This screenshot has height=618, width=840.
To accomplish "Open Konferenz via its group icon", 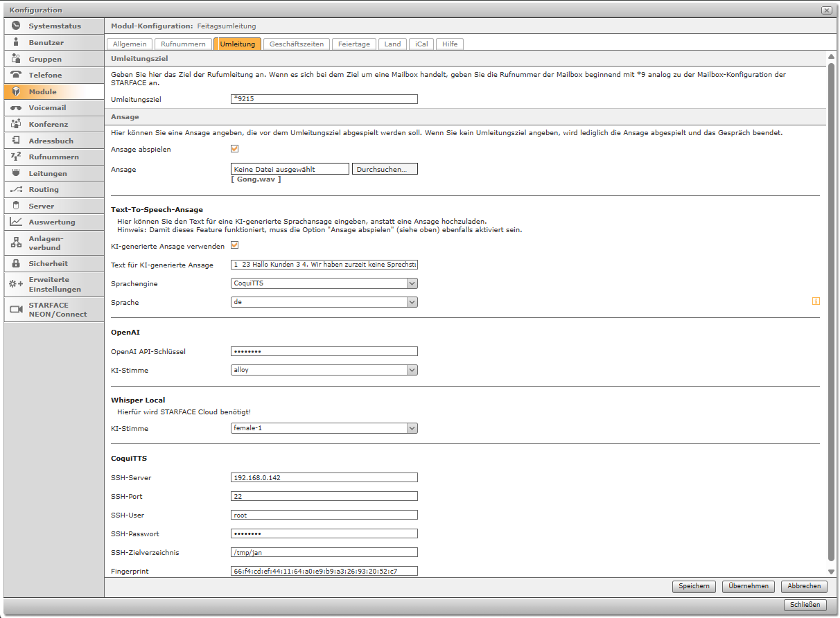I will [16, 124].
